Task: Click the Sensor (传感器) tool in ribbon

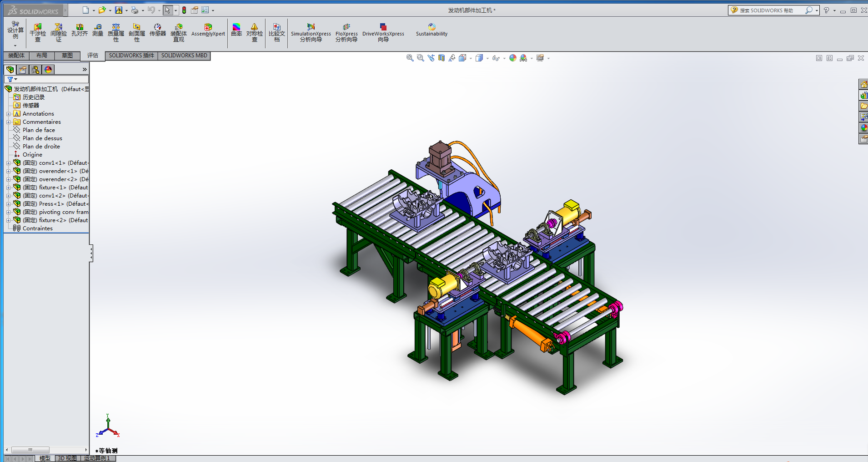Action: click(x=158, y=30)
